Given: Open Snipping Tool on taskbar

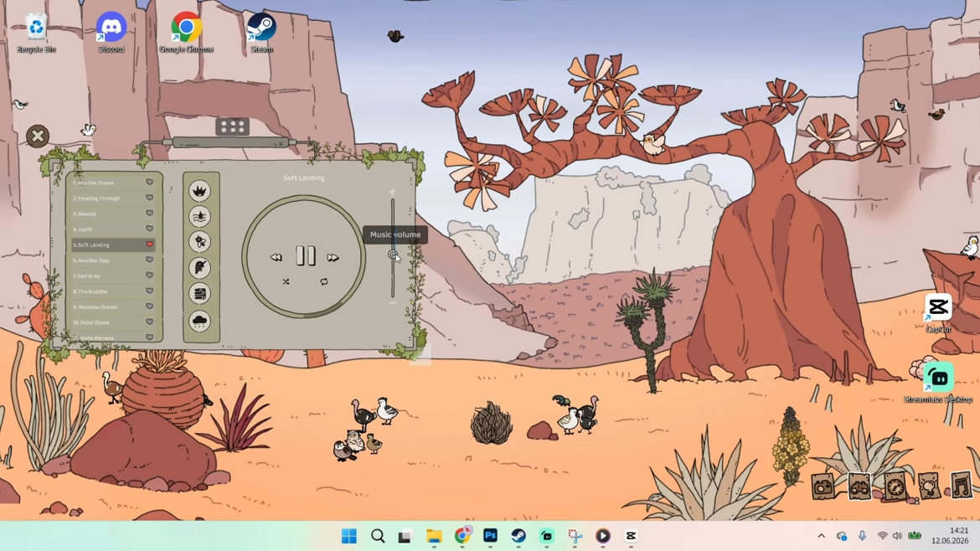Looking at the screenshot, I should pos(575,536).
